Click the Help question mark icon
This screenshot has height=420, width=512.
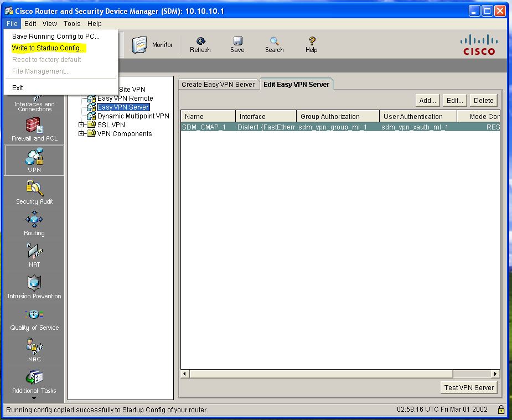click(312, 41)
